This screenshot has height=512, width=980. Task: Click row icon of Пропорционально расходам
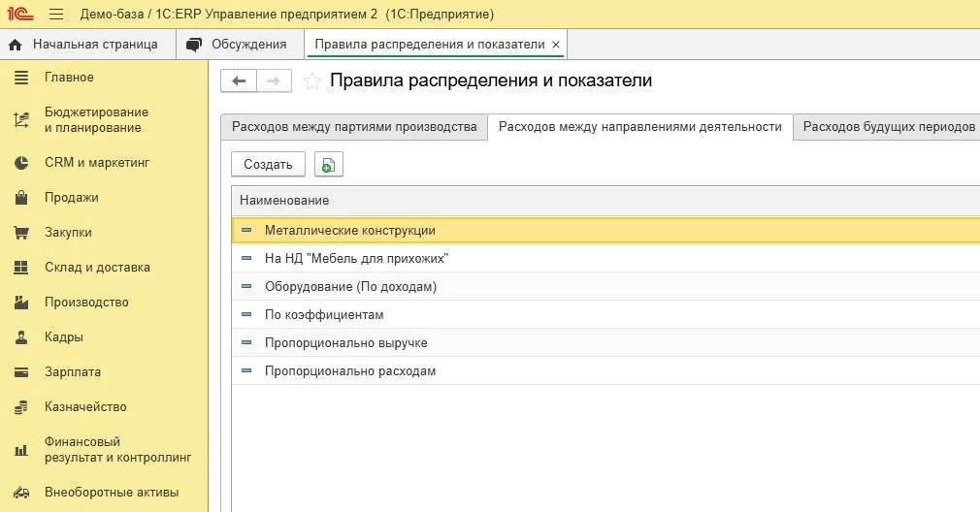coord(246,370)
